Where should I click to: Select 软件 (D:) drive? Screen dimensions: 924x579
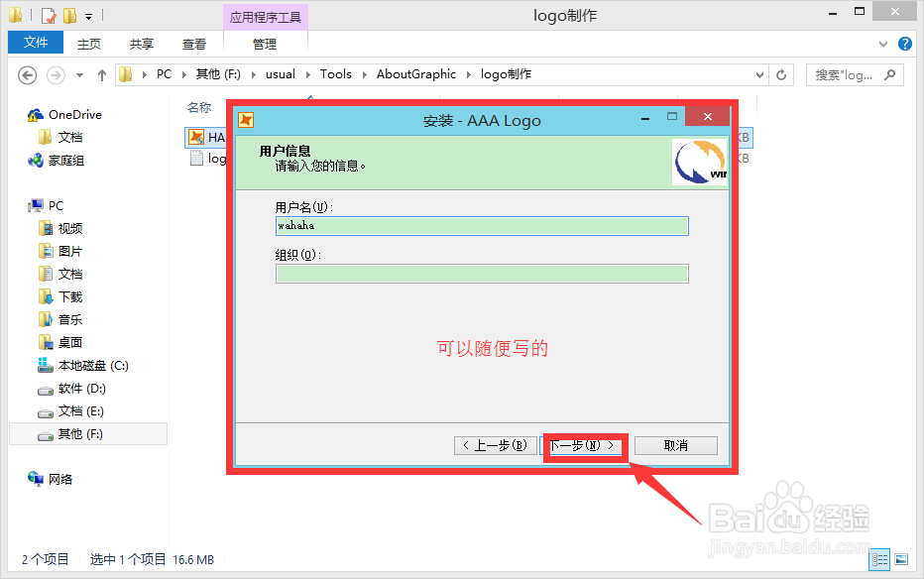(72, 389)
